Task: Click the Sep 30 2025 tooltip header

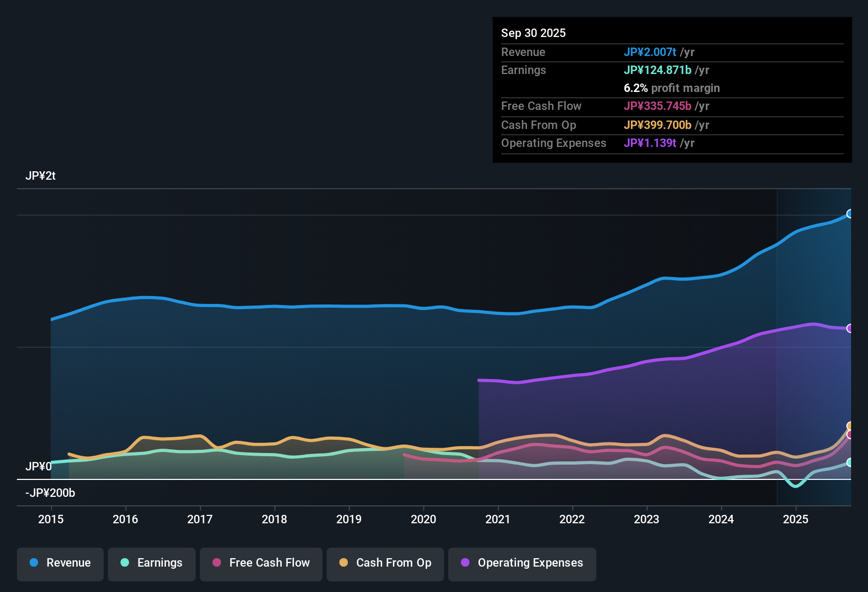Action: [x=533, y=33]
